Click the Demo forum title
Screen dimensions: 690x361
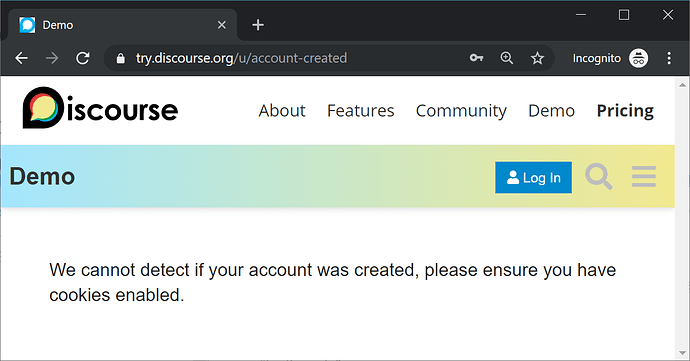coord(42,177)
